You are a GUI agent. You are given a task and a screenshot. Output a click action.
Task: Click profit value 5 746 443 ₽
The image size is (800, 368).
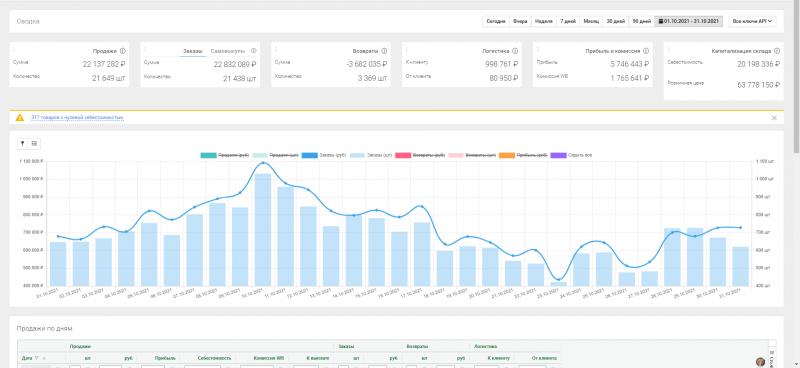(630, 64)
